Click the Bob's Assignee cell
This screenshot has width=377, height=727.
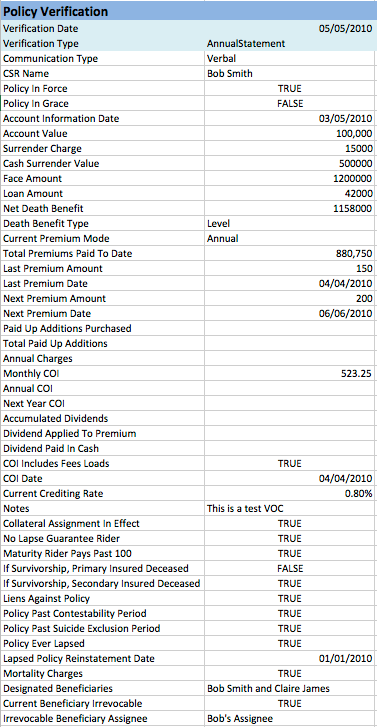[x=290, y=719]
